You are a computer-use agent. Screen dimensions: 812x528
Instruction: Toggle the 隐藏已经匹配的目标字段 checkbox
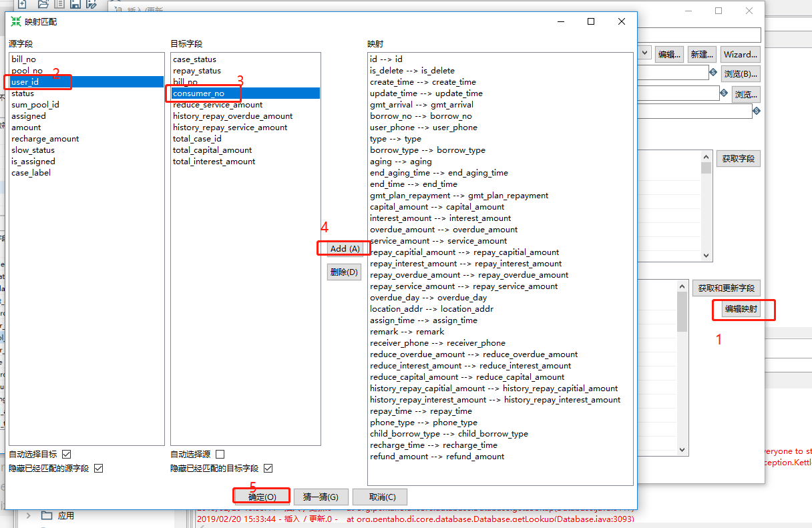click(x=268, y=469)
